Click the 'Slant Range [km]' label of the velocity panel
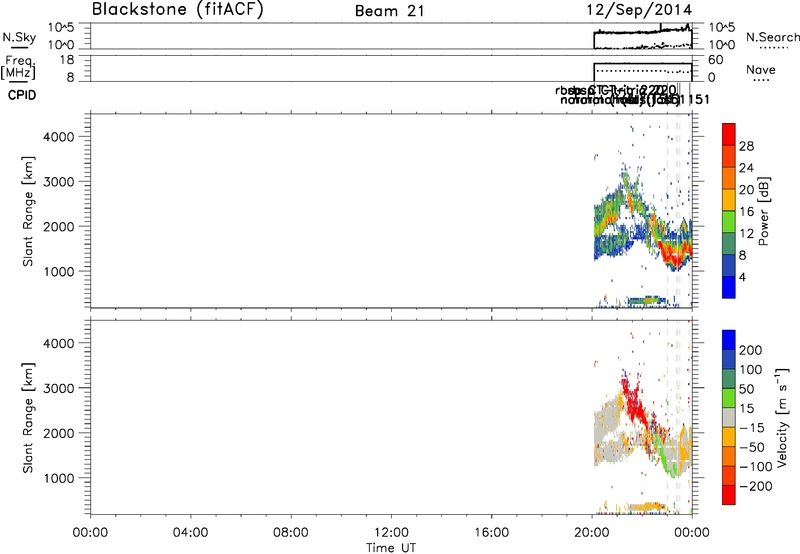The height and width of the screenshot is (554, 800). 28,417
